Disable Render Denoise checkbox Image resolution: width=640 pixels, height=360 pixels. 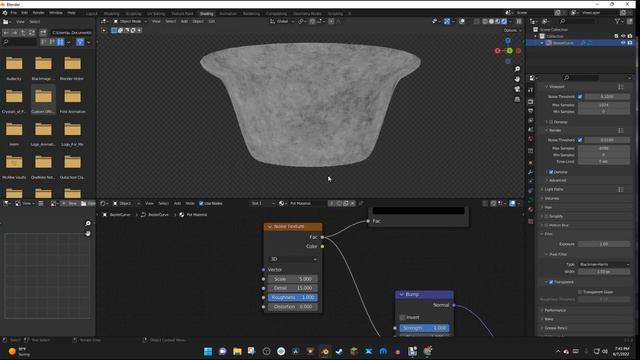[x=551, y=172]
